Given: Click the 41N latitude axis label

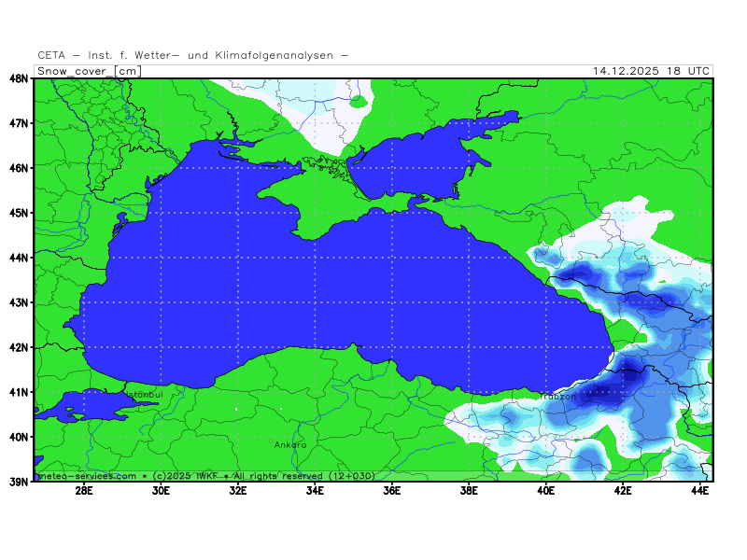Looking at the screenshot, I should tap(19, 392).
